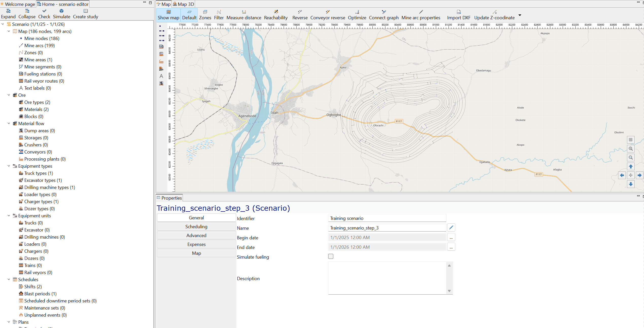Image resolution: width=644 pixels, height=328 pixels.
Task: Open Mine arc properties tool
Action: (x=421, y=15)
